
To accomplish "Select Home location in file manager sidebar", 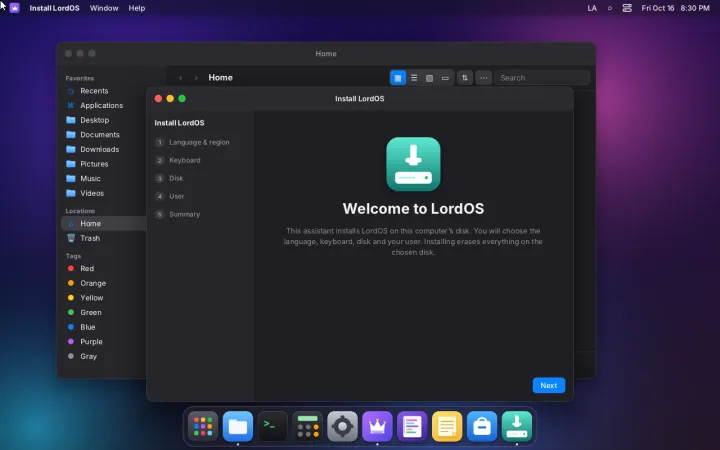I will click(104, 224).
